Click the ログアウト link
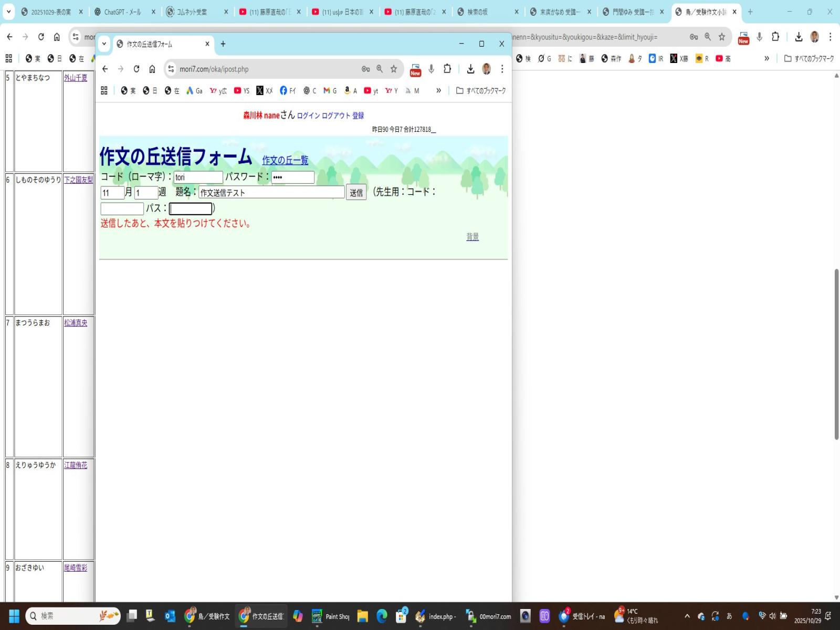 tap(335, 115)
